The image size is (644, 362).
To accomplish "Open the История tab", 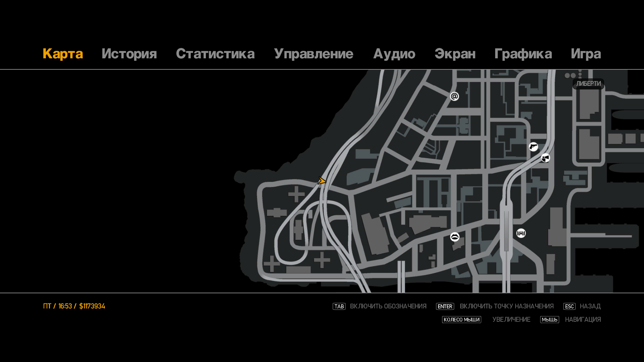I will coord(129,54).
